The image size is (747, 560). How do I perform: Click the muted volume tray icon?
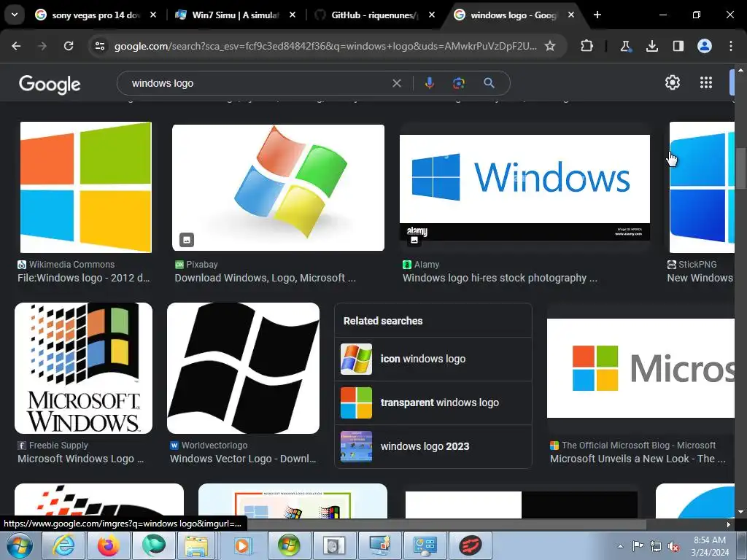pyautogui.click(x=673, y=547)
